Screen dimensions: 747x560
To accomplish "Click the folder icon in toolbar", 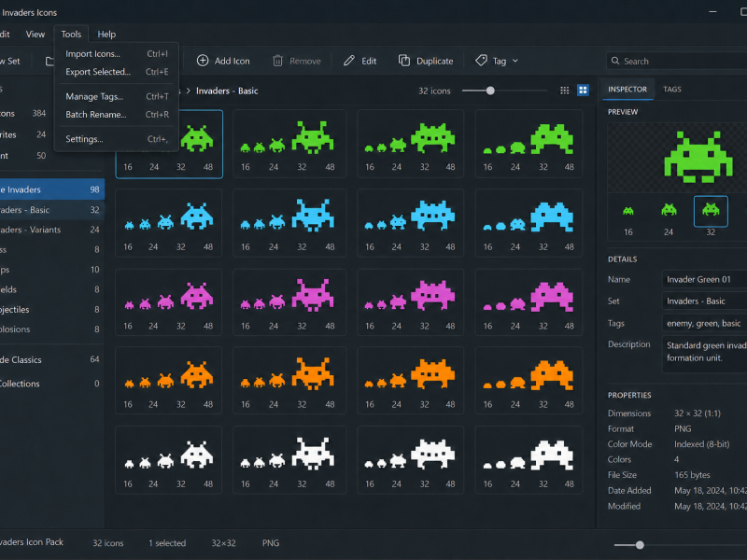I will [x=49, y=61].
